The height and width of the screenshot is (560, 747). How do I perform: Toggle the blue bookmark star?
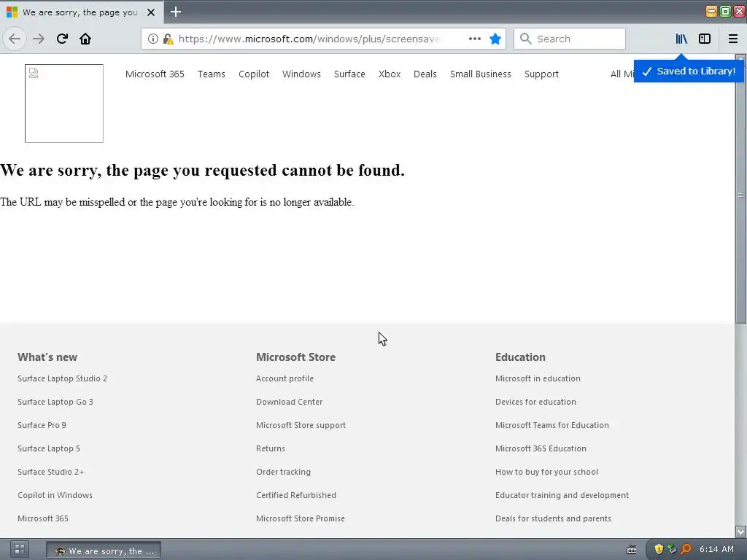click(x=495, y=39)
